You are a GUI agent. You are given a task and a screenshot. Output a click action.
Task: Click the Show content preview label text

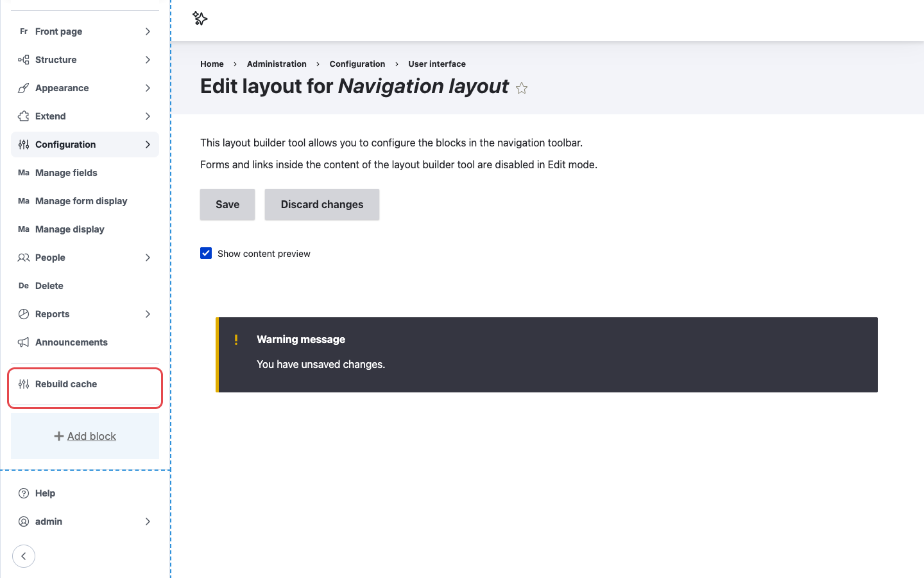pyautogui.click(x=264, y=254)
